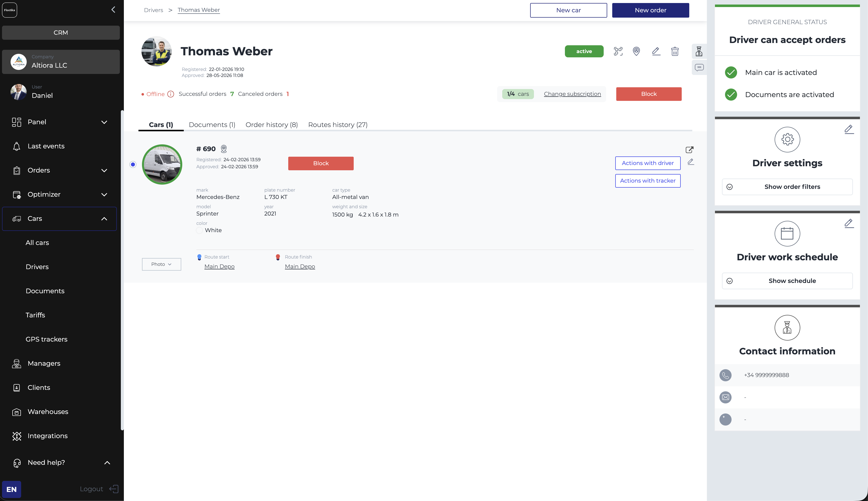Image resolution: width=868 pixels, height=501 pixels.
Task: Click Actions with tracker
Action: coord(648,181)
